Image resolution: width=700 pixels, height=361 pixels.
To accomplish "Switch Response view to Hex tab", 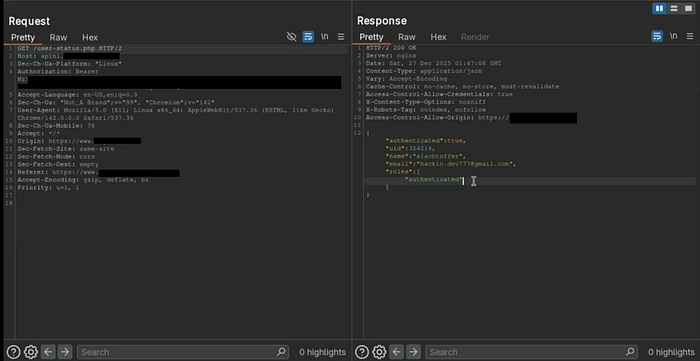I will pos(438,37).
